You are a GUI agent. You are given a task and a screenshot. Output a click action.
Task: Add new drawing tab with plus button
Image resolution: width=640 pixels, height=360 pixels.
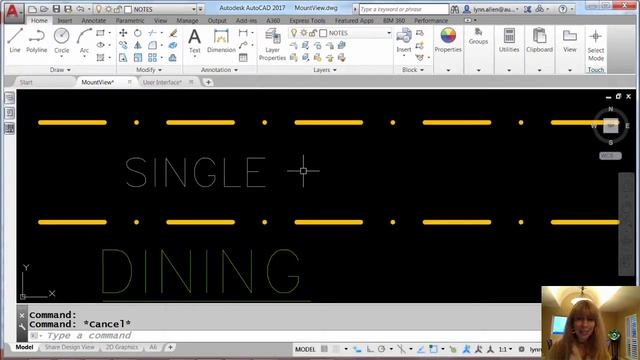pyautogui.click(x=208, y=82)
